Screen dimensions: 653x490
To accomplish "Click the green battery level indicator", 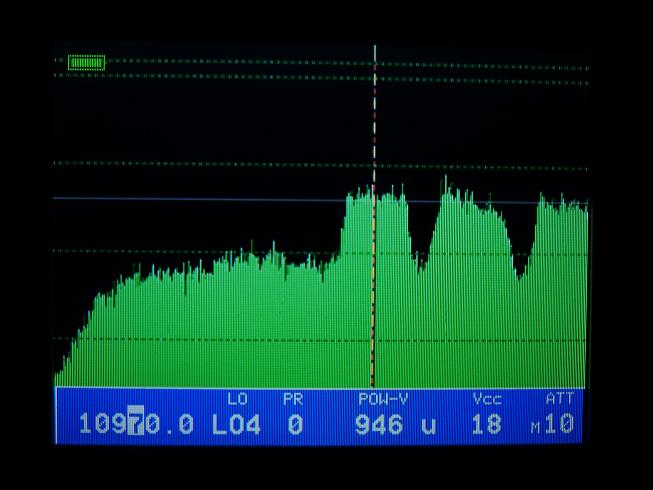I will pyautogui.click(x=87, y=62).
